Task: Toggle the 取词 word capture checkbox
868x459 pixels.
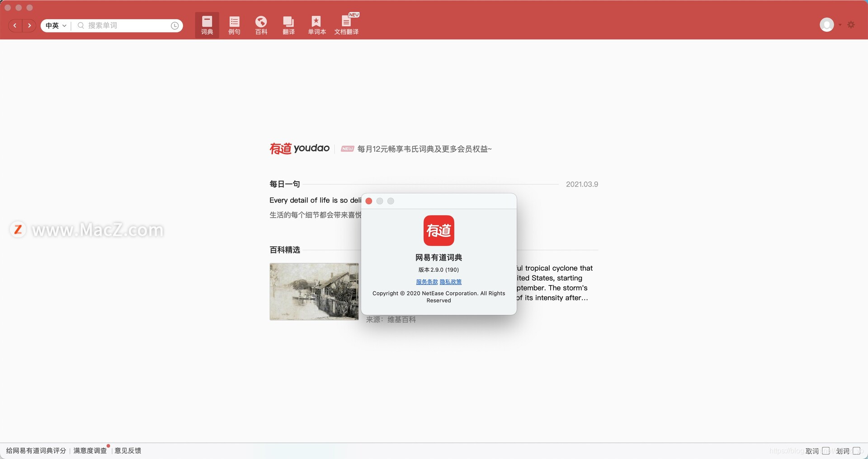Action: [x=826, y=451]
